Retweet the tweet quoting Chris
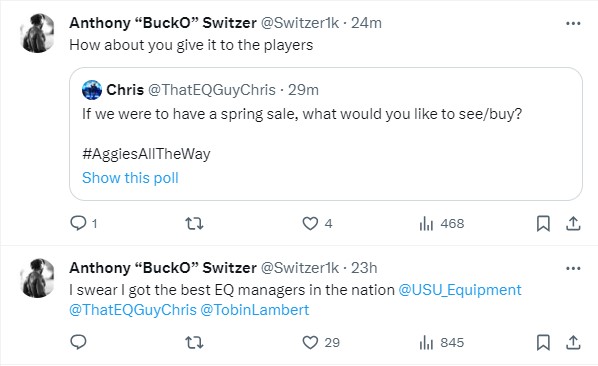Screen dimensions: 598x366 (194, 223)
